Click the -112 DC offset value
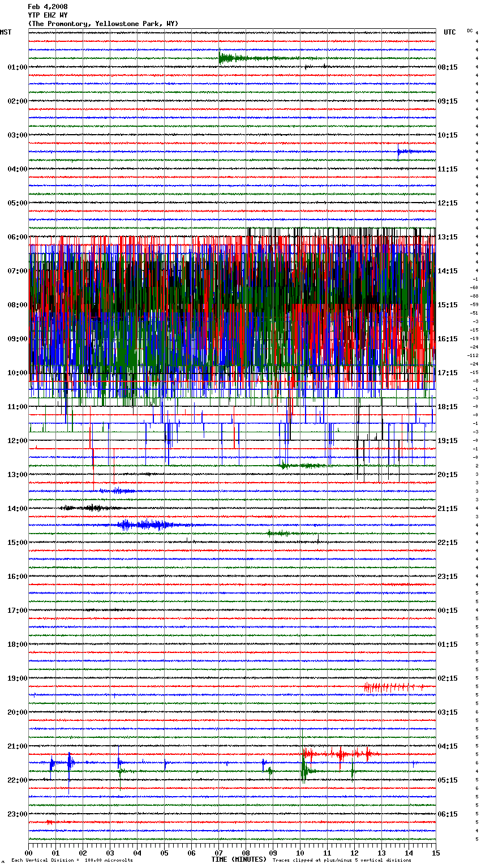The height and width of the screenshot is (868, 481). coord(473,355)
